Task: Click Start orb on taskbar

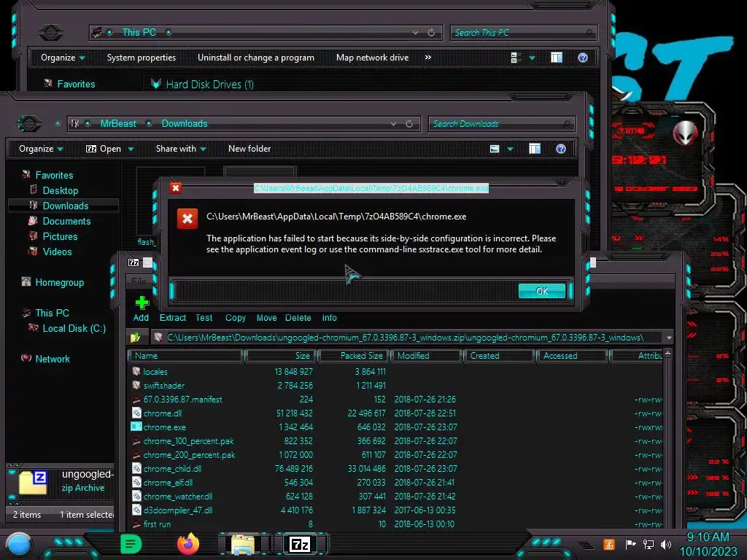Action: (19, 545)
